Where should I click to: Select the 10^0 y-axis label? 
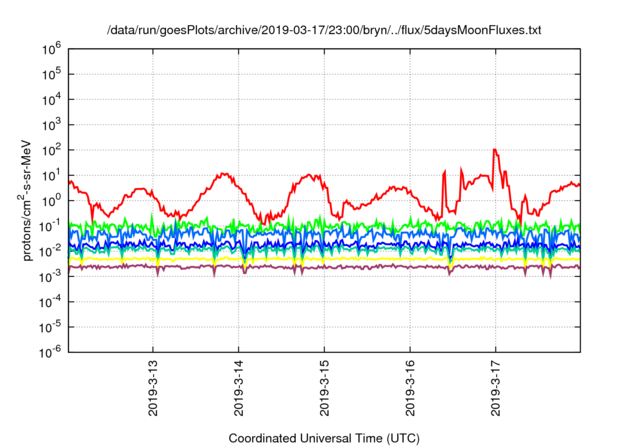(51, 202)
